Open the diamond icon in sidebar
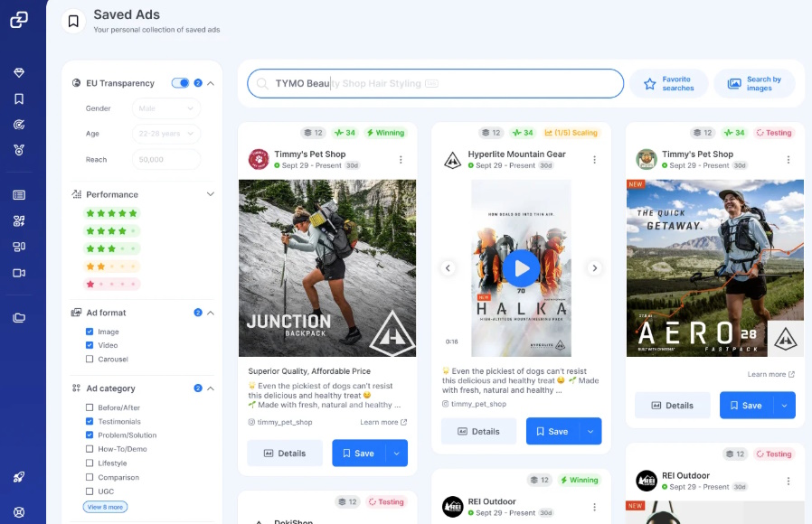Viewport: 812px width, 524px height. (19, 73)
